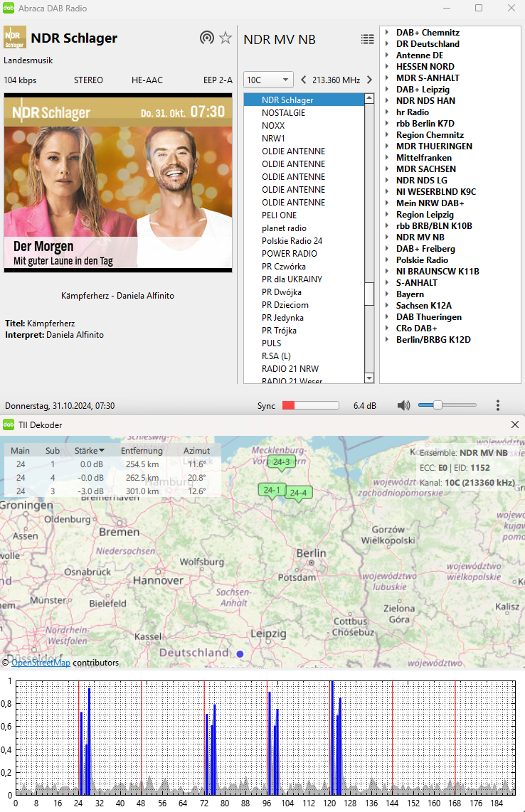The image size is (525, 812).
Task: Expand the MDR S-ANHALT ensemble
Action: coord(387,78)
